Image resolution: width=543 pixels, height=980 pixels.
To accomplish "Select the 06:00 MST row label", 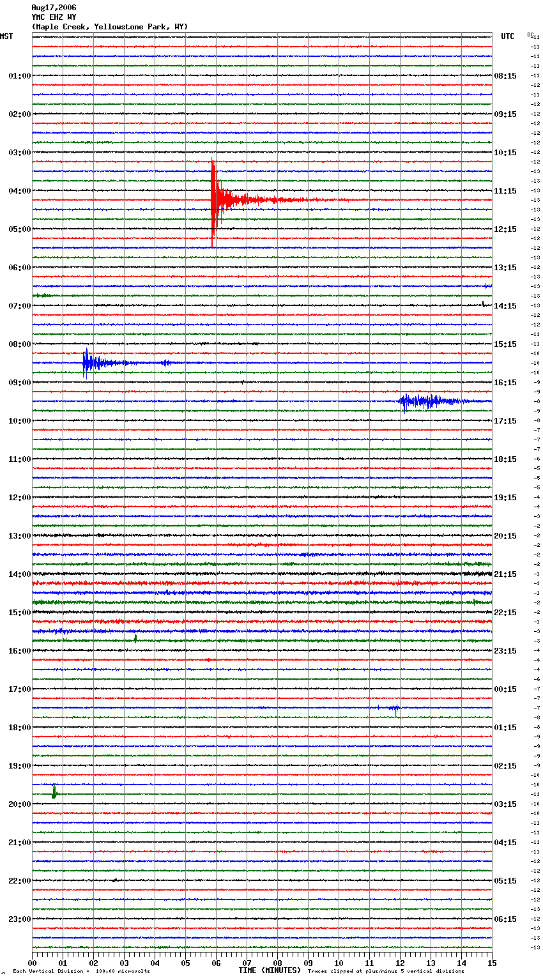I will tap(20, 268).
